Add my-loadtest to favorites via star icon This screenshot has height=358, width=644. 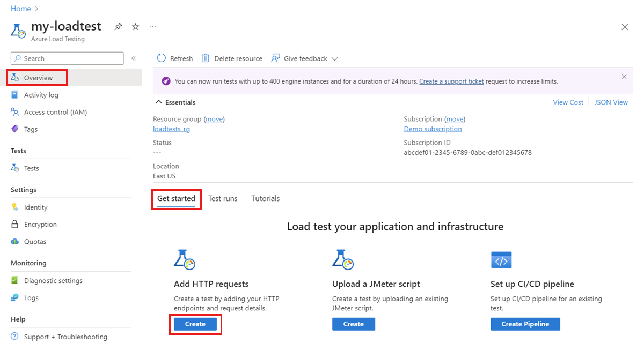coord(135,26)
